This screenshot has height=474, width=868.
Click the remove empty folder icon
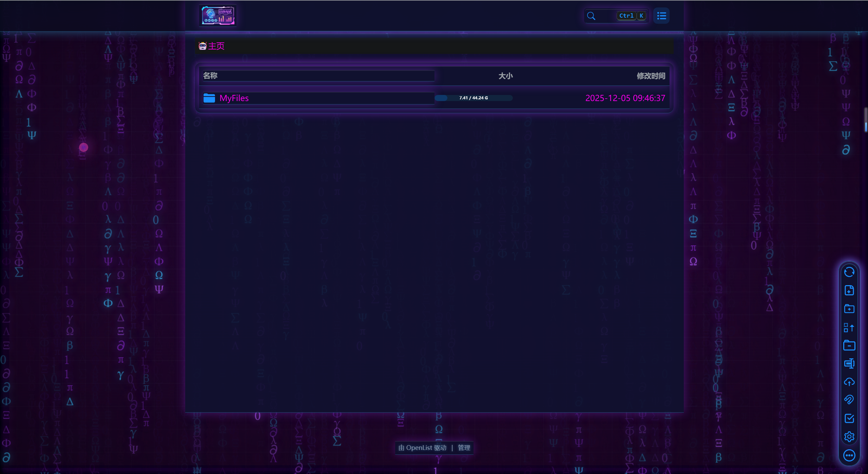(x=849, y=345)
